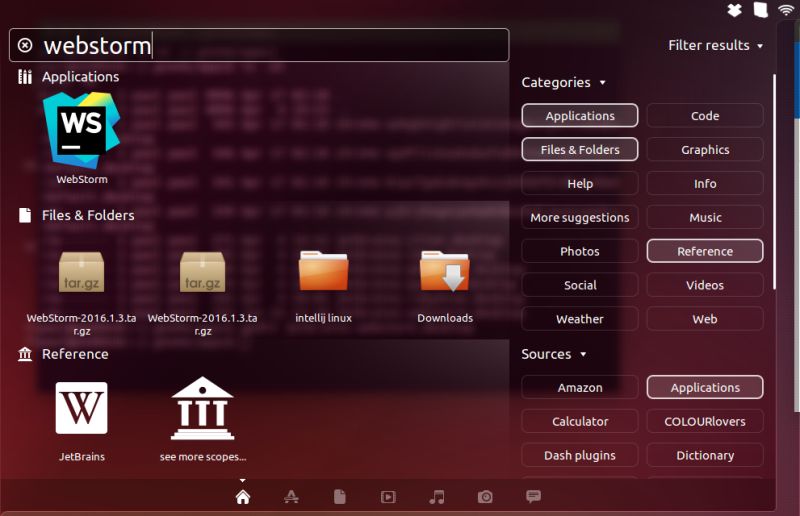Enable the Calculator source filter
800x516 pixels.
580,421
